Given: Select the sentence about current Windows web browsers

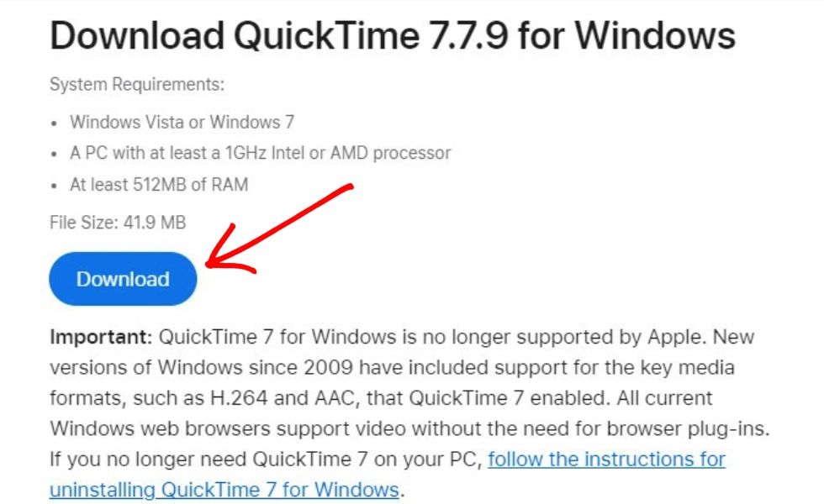Looking at the screenshot, I should (336, 428).
